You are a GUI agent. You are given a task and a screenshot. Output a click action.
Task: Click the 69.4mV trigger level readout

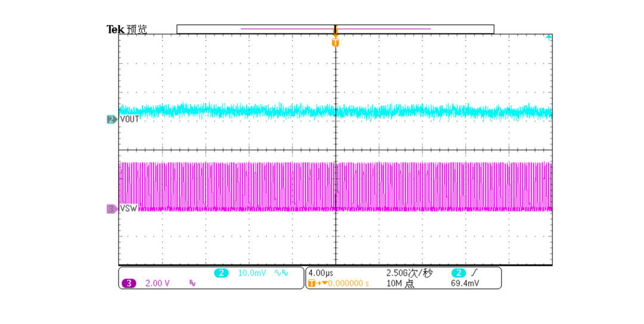pyautogui.click(x=464, y=283)
